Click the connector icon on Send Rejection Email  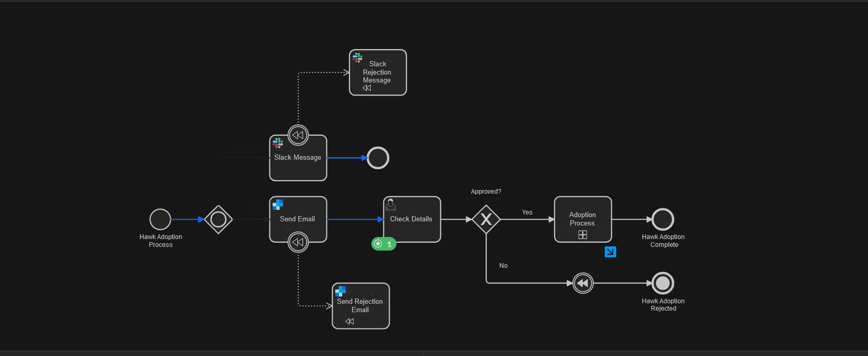(x=341, y=291)
